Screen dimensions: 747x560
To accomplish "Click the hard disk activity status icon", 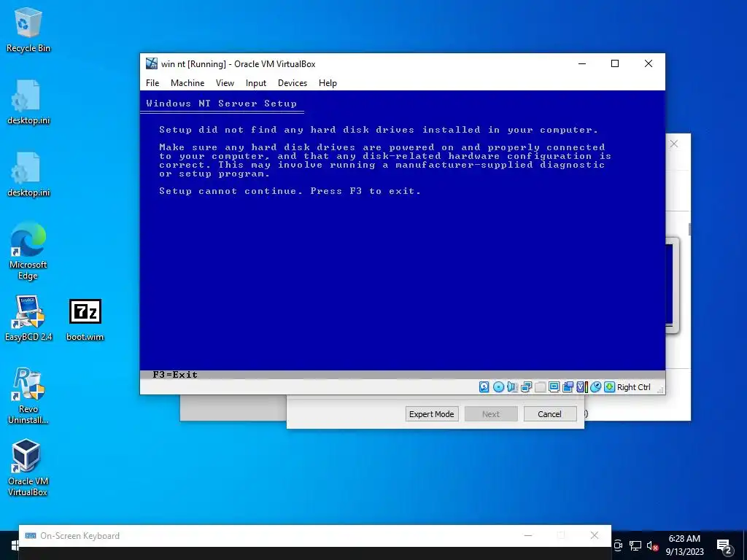I will (x=484, y=387).
